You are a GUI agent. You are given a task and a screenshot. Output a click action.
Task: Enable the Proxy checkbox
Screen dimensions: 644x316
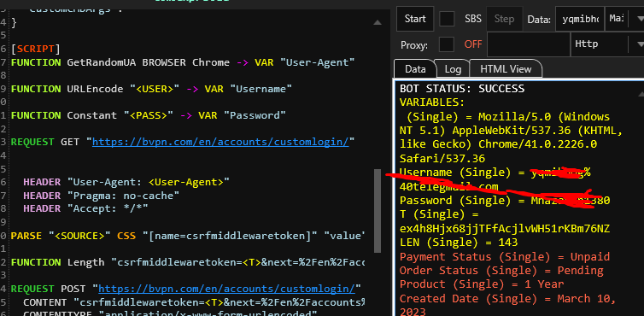[x=447, y=44]
